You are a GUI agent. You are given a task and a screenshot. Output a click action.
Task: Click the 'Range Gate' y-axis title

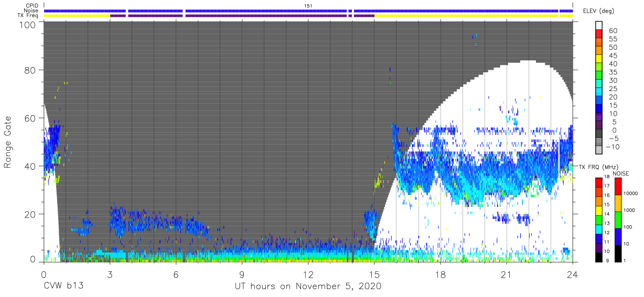pos(8,141)
